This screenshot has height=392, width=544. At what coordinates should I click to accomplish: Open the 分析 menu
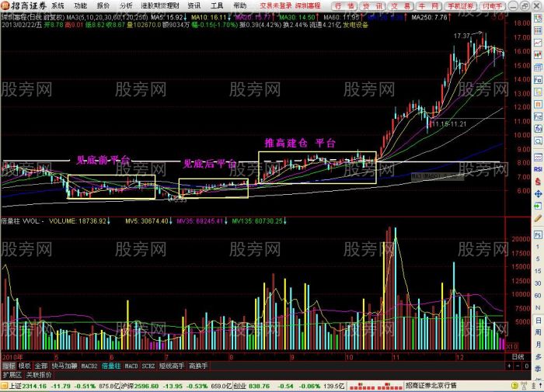tap(126, 6)
